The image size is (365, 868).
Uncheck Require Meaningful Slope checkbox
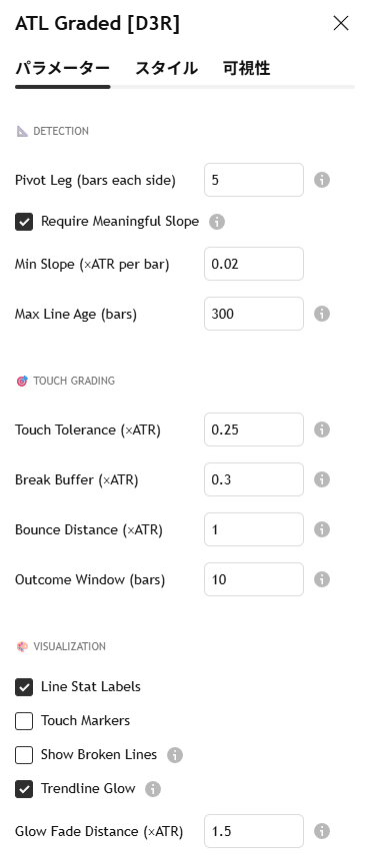(x=24, y=222)
